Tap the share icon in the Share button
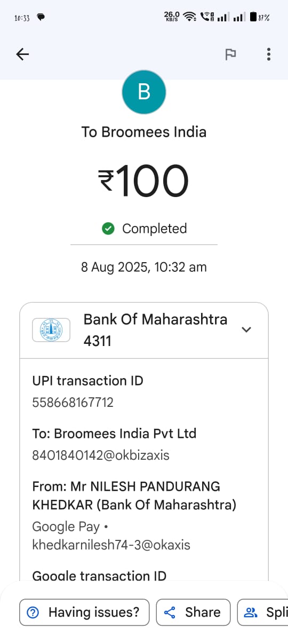The height and width of the screenshot is (644, 288). point(170,612)
